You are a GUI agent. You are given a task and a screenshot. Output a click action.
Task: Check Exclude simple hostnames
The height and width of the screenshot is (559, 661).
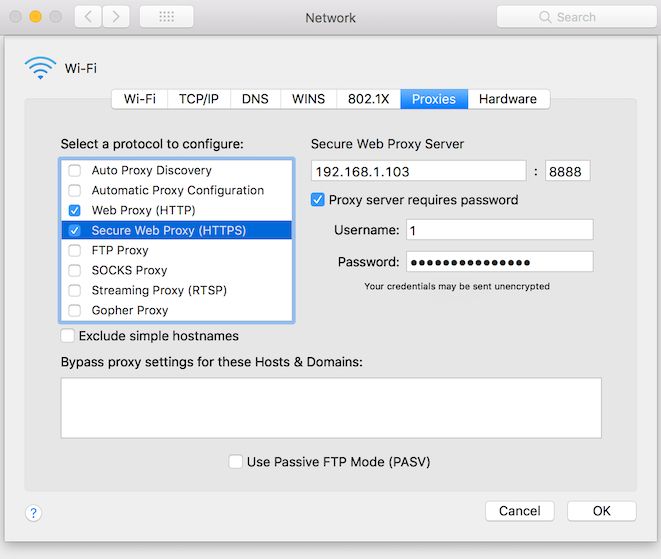pos(67,336)
